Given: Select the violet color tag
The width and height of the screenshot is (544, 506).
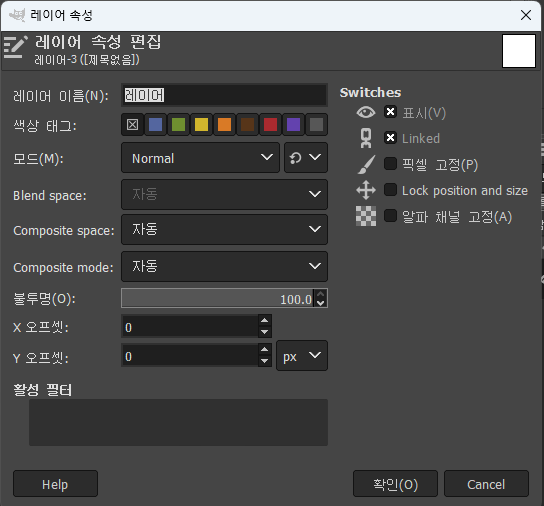Looking at the screenshot, I should 293,124.
